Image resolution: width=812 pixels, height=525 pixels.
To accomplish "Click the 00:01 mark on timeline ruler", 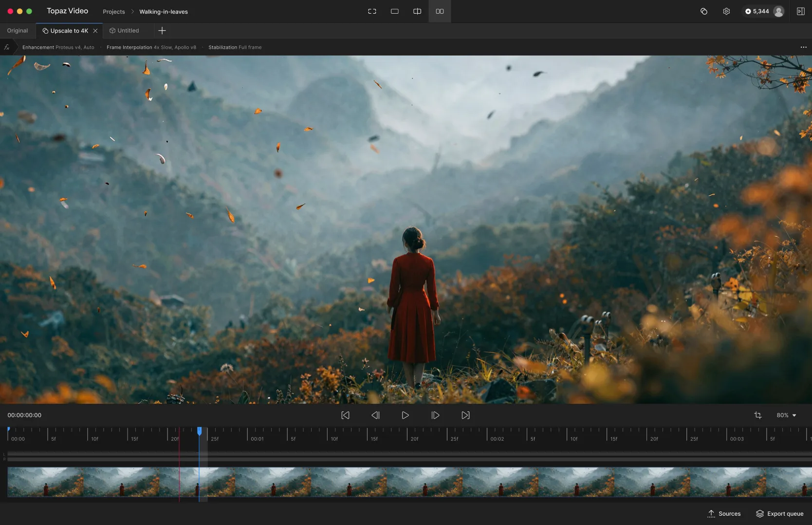I will point(257,439).
